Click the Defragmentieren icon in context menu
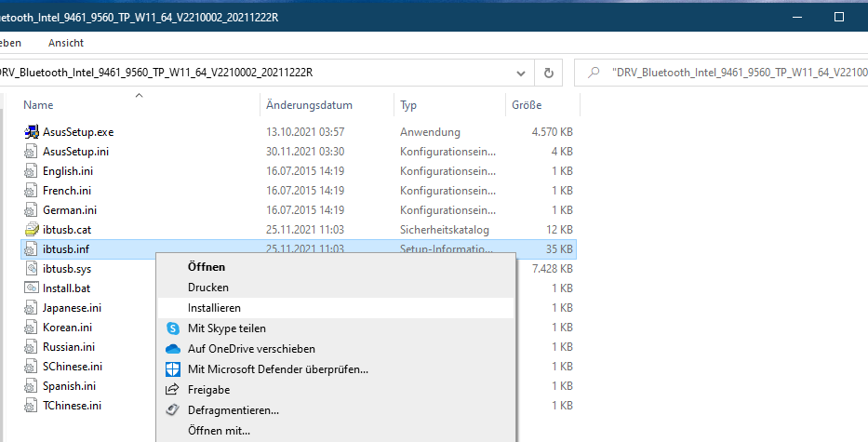Screen dimensions: 868x442 tap(173, 410)
